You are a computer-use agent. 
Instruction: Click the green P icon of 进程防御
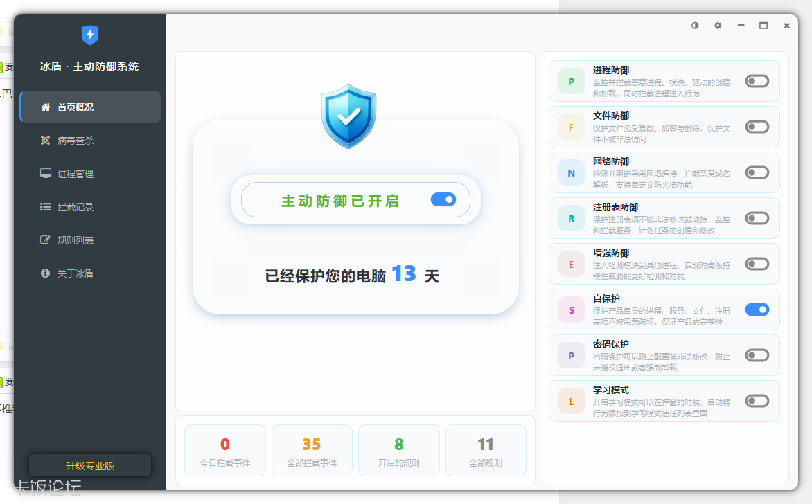click(571, 81)
